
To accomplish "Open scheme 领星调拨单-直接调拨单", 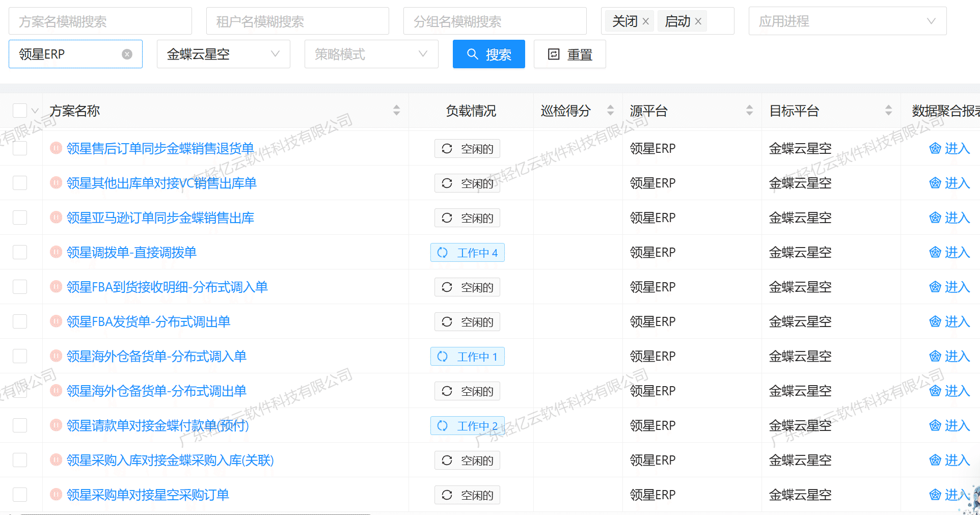I will coord(131,252).
